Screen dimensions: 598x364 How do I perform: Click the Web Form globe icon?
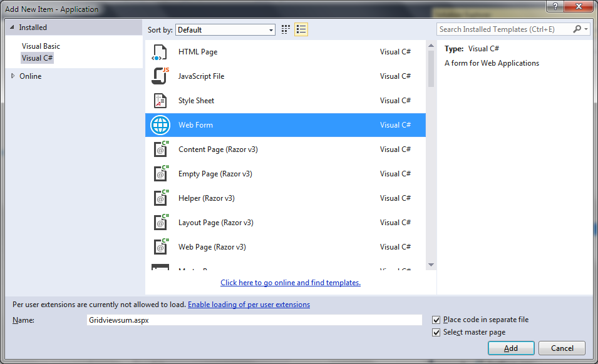[x=160, y=125]
